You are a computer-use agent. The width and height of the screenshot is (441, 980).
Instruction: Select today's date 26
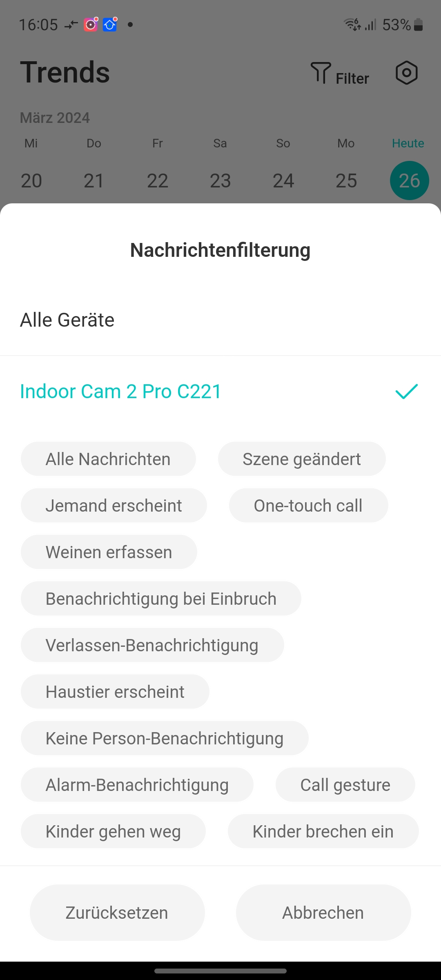pyautogui.click(x=409, y=180)
